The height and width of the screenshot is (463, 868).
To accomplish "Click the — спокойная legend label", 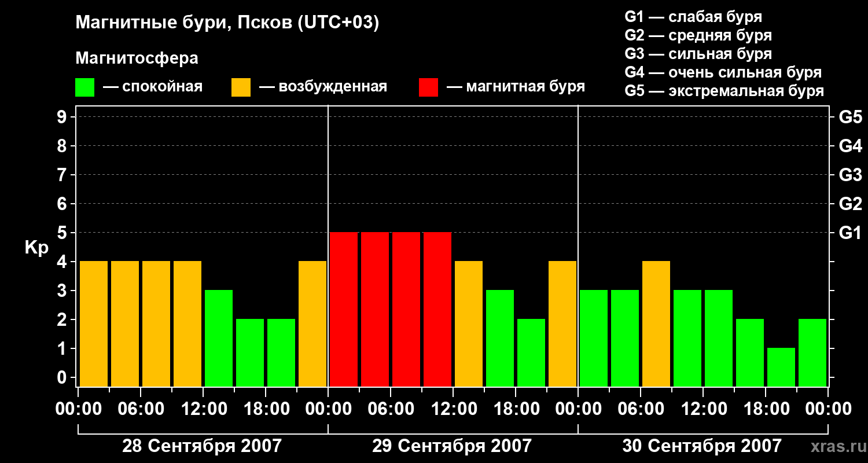I will (153, 87).
